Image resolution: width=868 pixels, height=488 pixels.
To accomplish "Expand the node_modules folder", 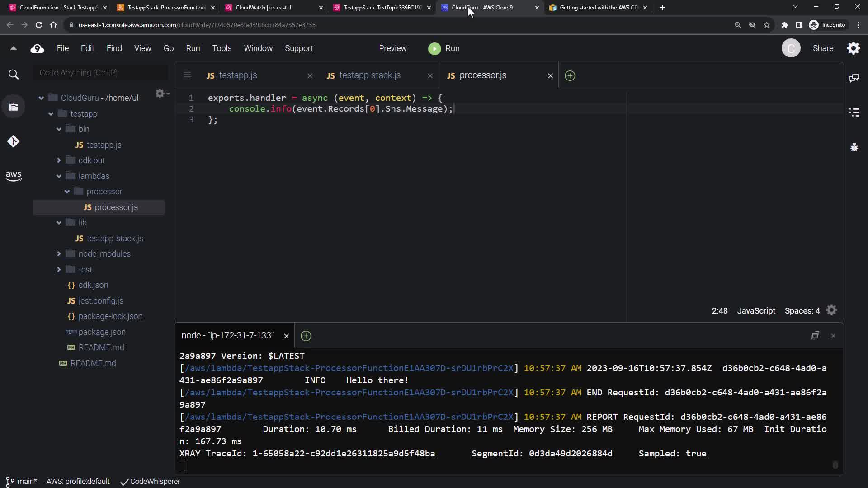I will 59,254.
